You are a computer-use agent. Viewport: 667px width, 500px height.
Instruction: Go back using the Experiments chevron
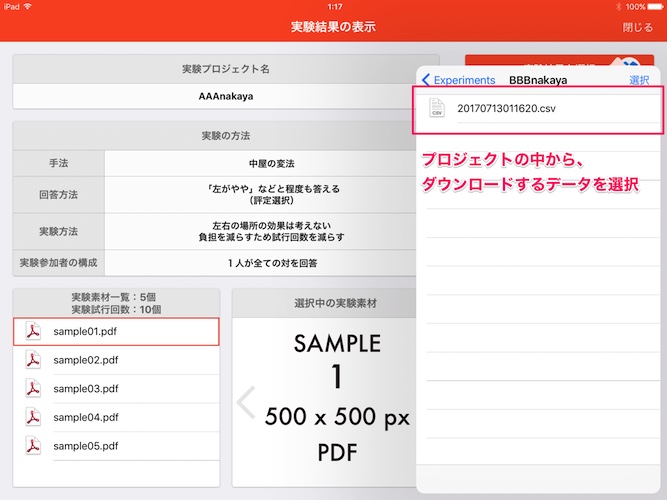point(459,80)
